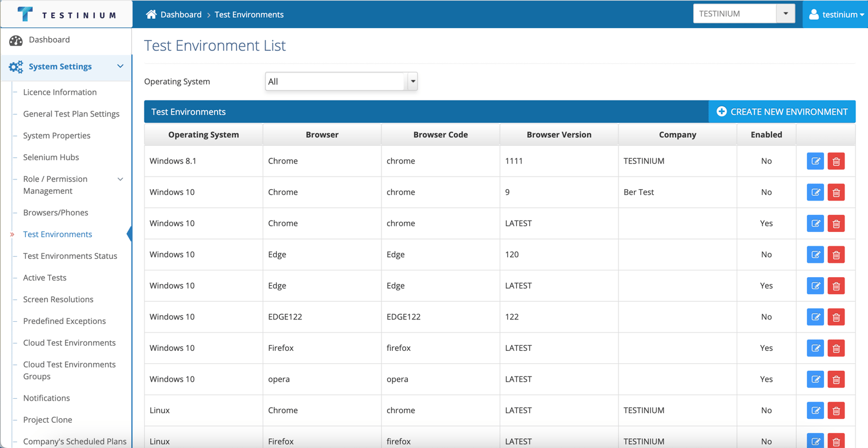Go to Test Environments Status page
Image resolution: width=868 pixels, height=448 pixels.
coord(70,256)
